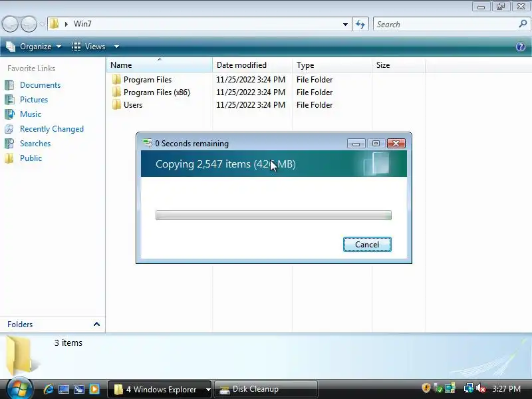The height and width of the screenshot is (399, 532).
Task: Open Music favorite link
Action: (x=31, y=114)
